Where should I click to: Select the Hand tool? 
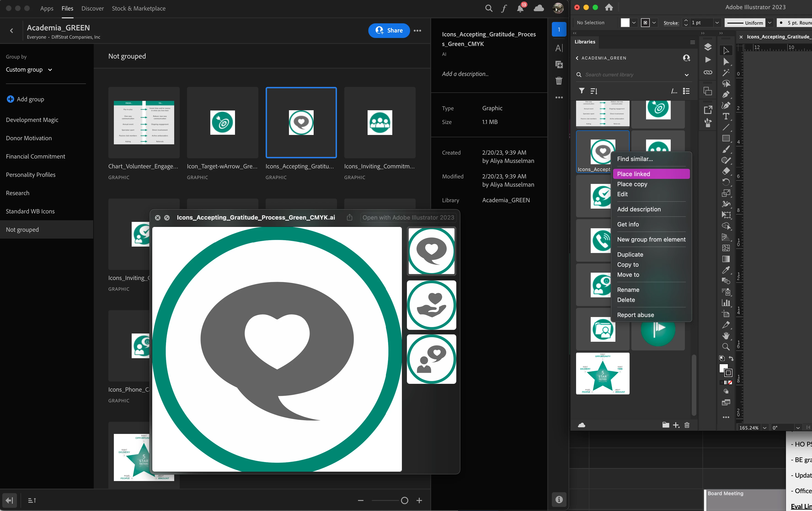[726, 336]
